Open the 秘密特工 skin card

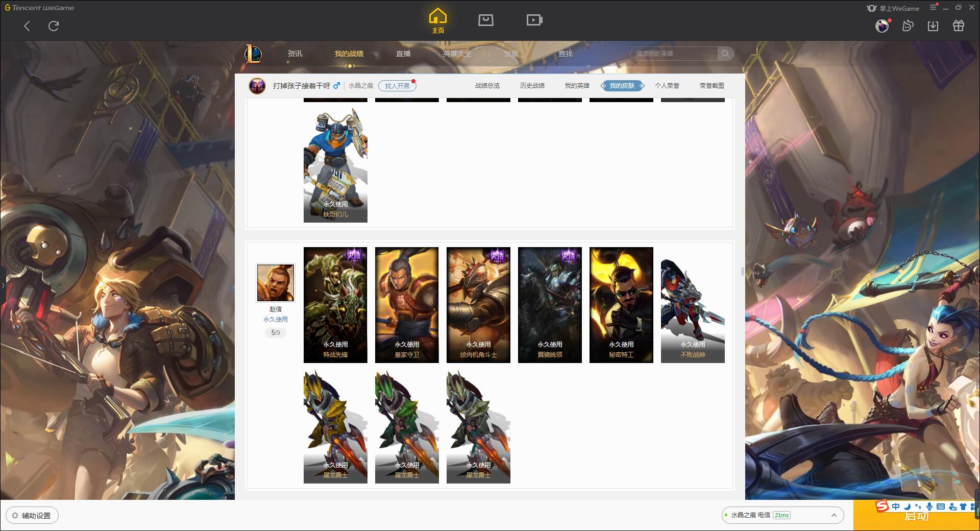point(621,305)
